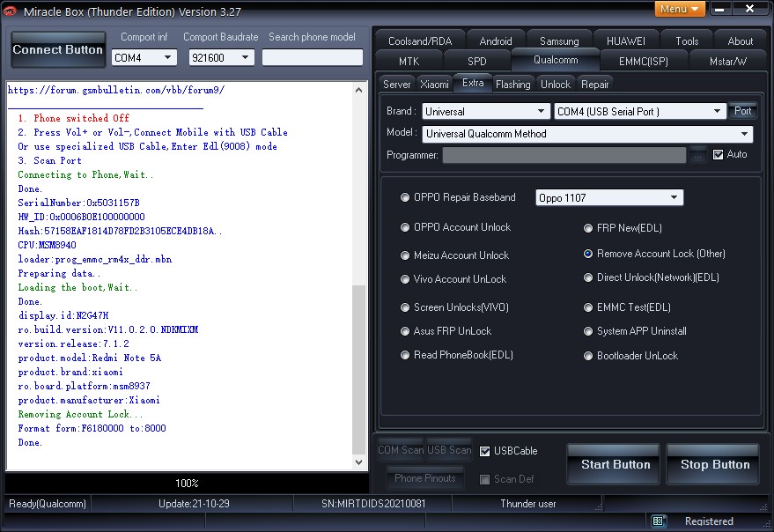Viewport: 774px width, 532px height.
Task: Select System APP Uninstall option
Action: [635, 331]
